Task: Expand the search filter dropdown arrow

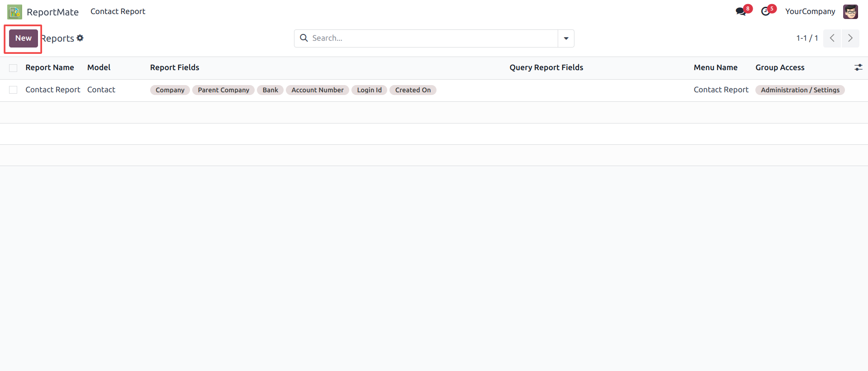Action: click(x=566, y=38)
